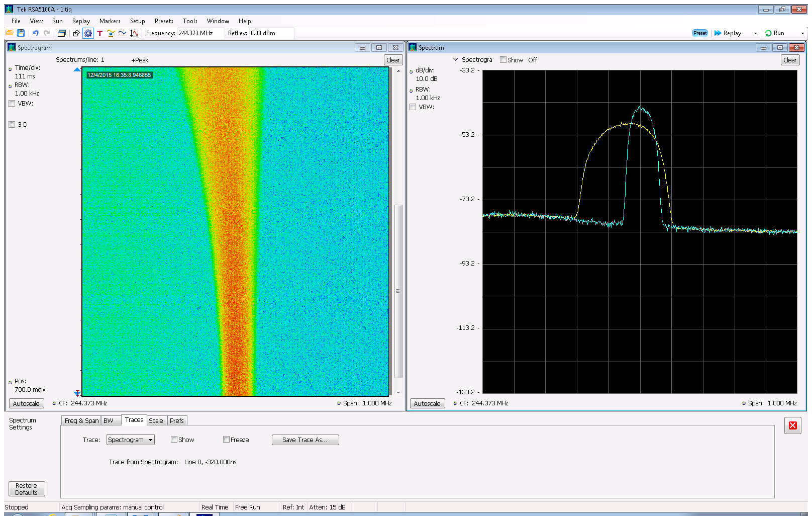Viewport: 812px width, 516px height.
Task: Toggle the Settings gear icon
Action: (x=88, y=33)
